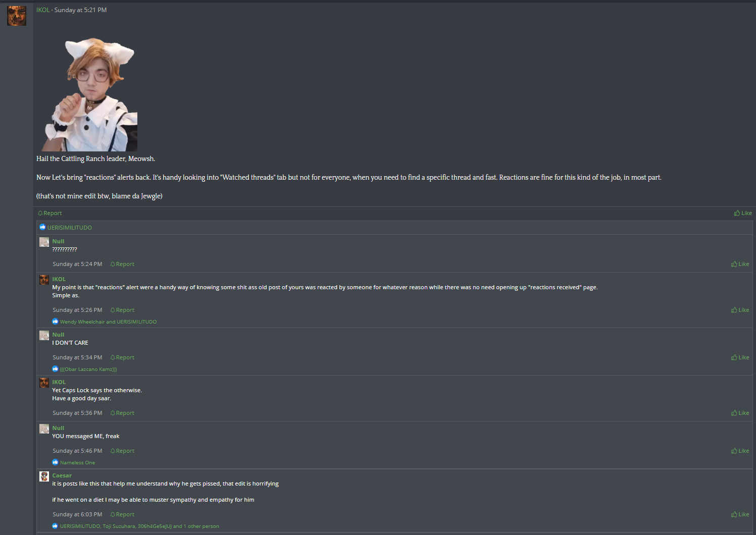Open Null's avatar beside 'YOU messaged ME' comment
This screenshot has width=756, height=535.
coord(44,429)
